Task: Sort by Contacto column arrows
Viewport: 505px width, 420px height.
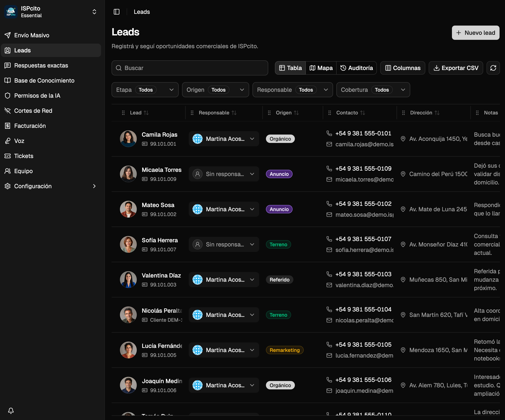Action: tap(363, 113)
